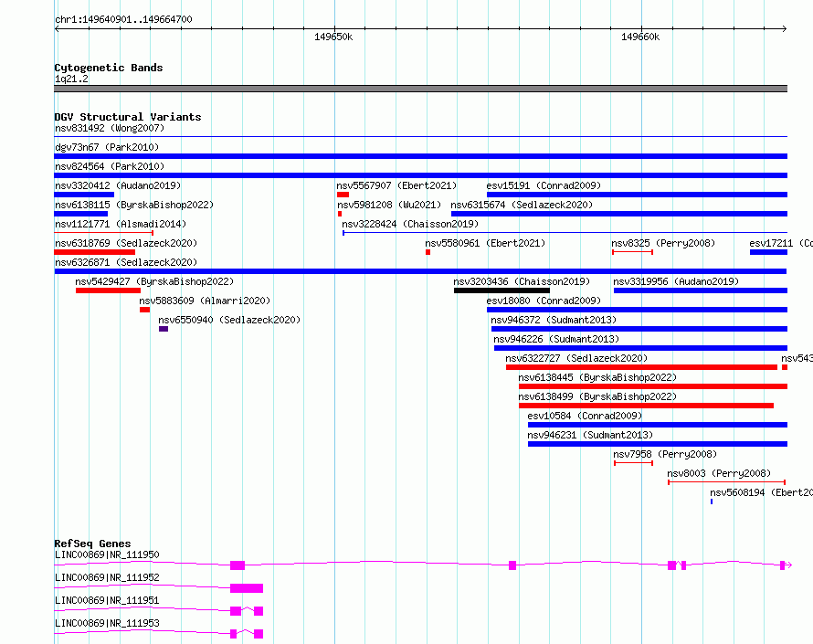Open nsv946226 (Sudmant2013) label
Viewport: 813px width, 644px height.
556,339
